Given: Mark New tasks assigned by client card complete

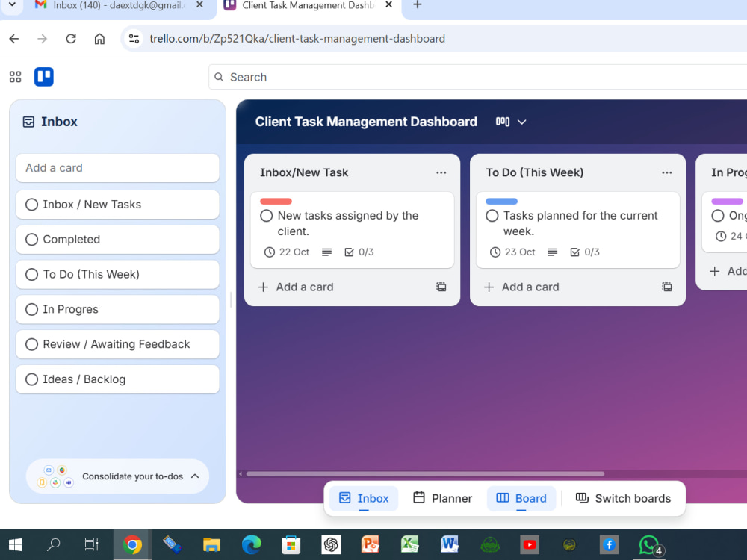Looking at the screenshot, I should pyautogui.click(x=267, y=216).
